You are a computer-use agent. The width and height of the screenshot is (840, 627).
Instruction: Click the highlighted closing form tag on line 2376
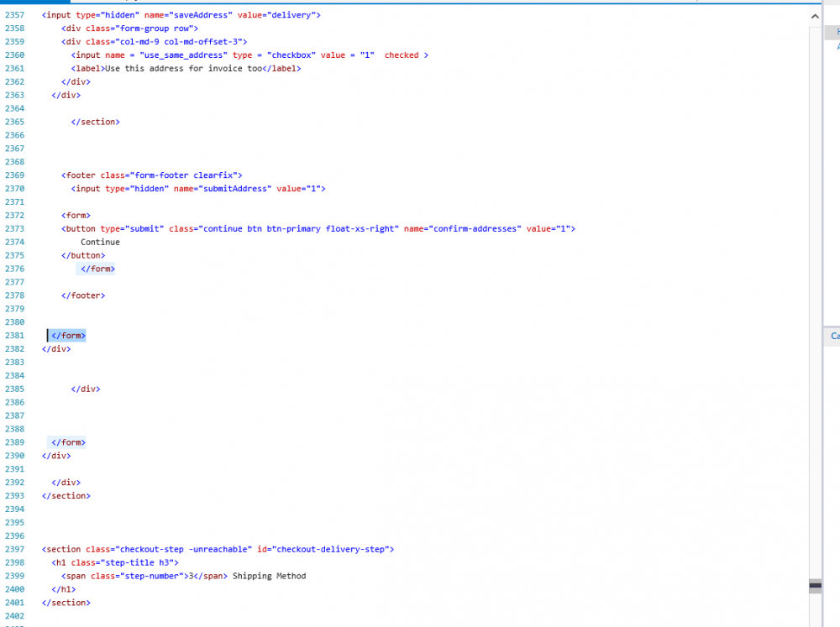(x=97, y=269)
